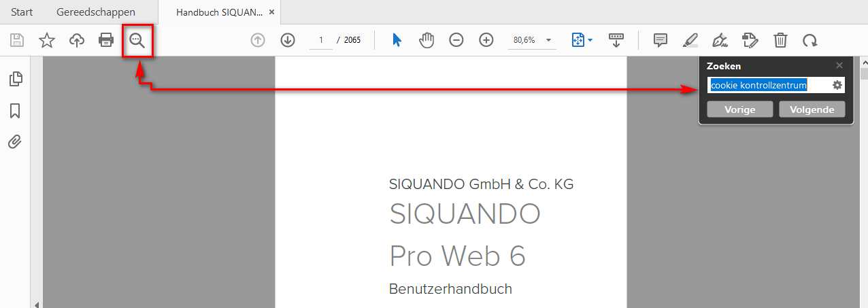Add a comment with the speech bubble icon
Viewport: 868px width, 308px height.
660,40
